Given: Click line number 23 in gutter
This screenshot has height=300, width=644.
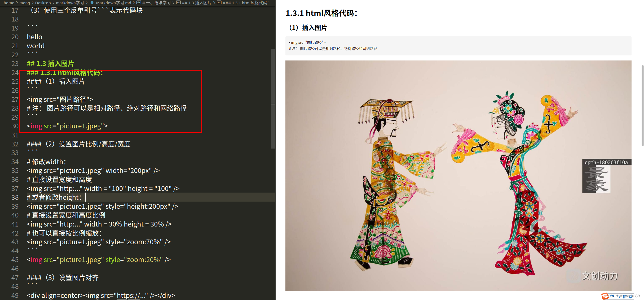Looking at the screenshot, I should (x=15, y=64).
